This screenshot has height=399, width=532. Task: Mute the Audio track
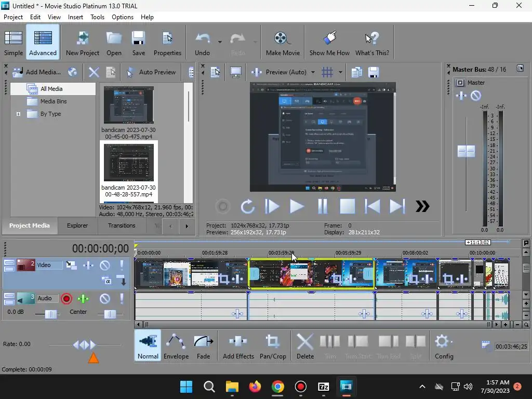click(105, 299)
